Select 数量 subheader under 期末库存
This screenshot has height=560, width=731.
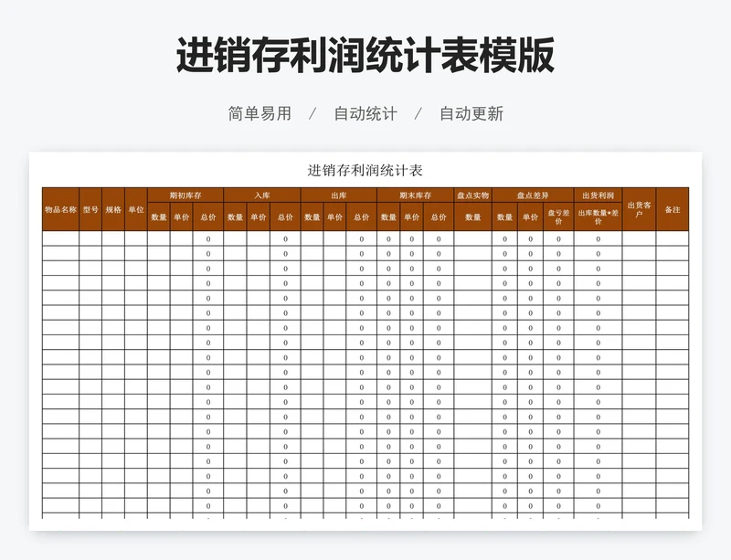[x=388, y=217]
